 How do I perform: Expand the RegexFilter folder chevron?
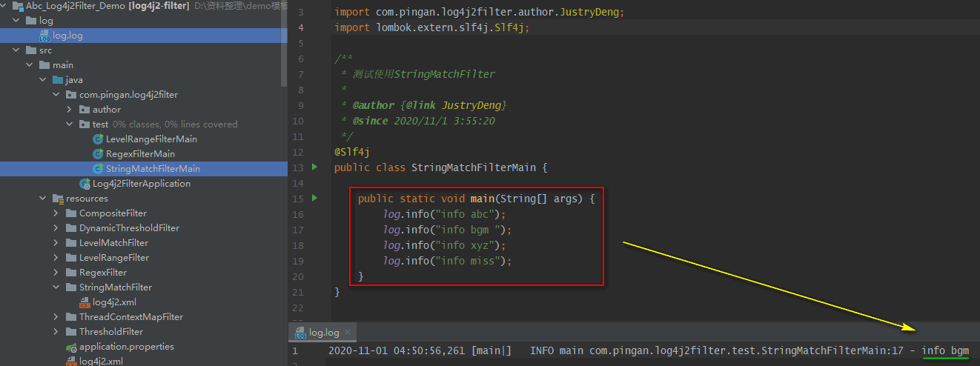(57, 273)
